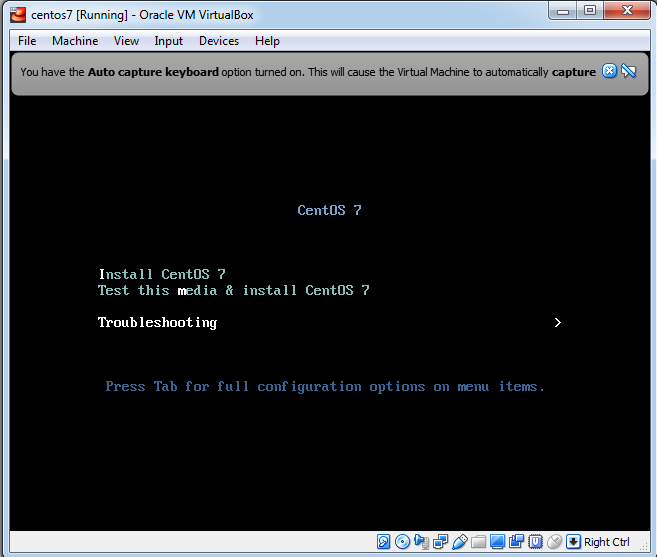Click the mouse integration status icon
The width and height of the screenshot is (657, 557).
(x=554, y=541)
